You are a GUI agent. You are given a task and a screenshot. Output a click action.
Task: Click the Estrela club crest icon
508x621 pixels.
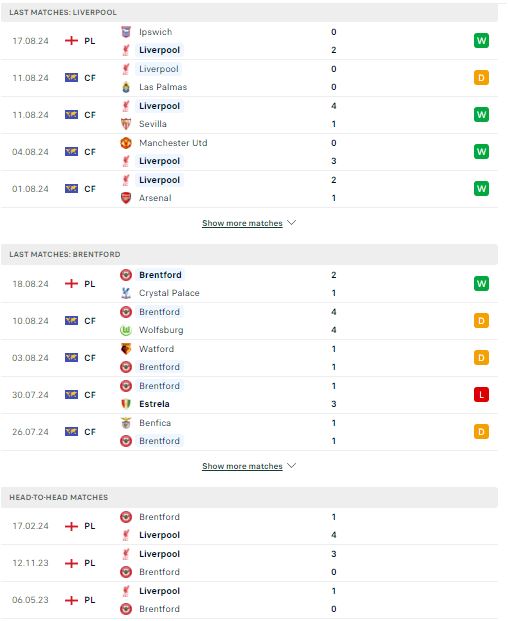click(126, 404)
